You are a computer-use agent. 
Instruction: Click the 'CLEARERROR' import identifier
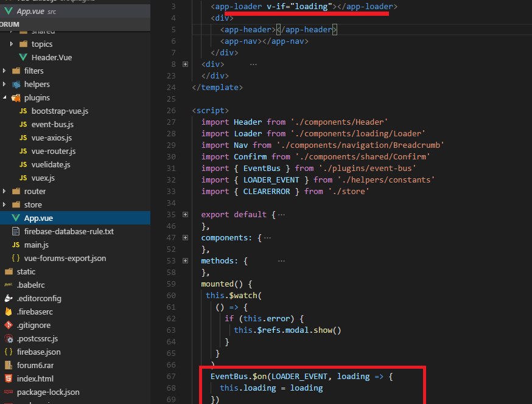pyautogui.click(x=267, y=191)
